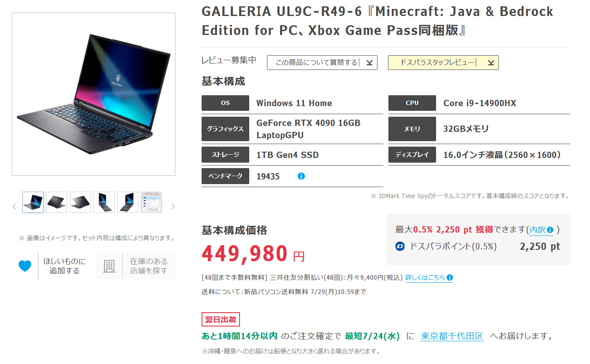
Task: Select the fourth thumbnail with upright laptop
Action: pos(104,202)
